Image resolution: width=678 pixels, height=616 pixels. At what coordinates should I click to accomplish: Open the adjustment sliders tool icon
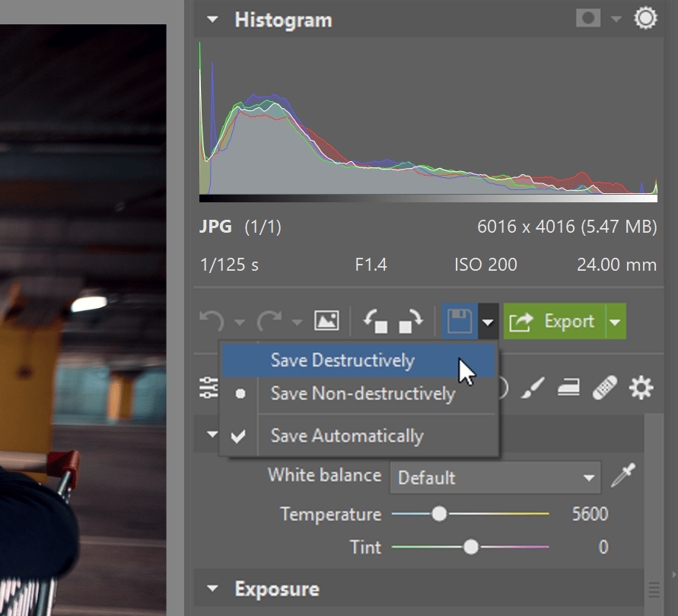(208, 387)
